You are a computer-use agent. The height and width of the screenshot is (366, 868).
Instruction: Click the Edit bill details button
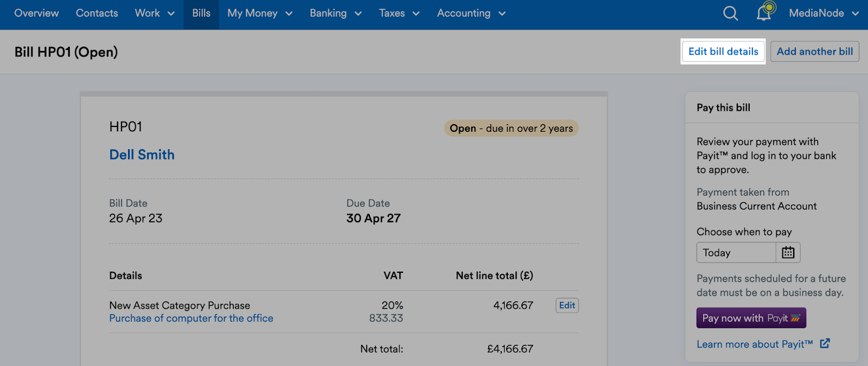(723, 52)
